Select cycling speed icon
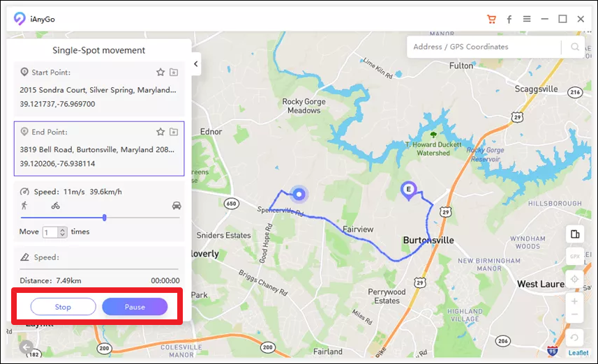This screenshot has height=364, width=598. coord(56,206)
